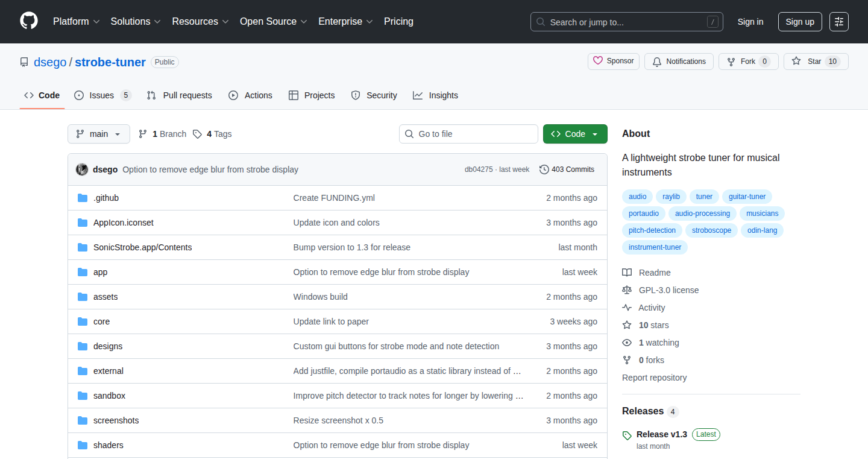
Task: Switch to the Actions tab
Action: coord(250,95)
